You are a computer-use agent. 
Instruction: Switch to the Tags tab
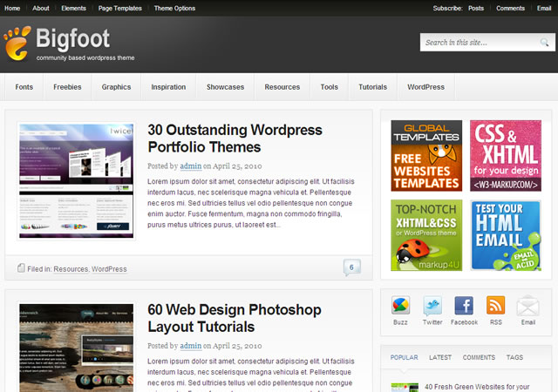pyautogui.click(x=514, y=357)
